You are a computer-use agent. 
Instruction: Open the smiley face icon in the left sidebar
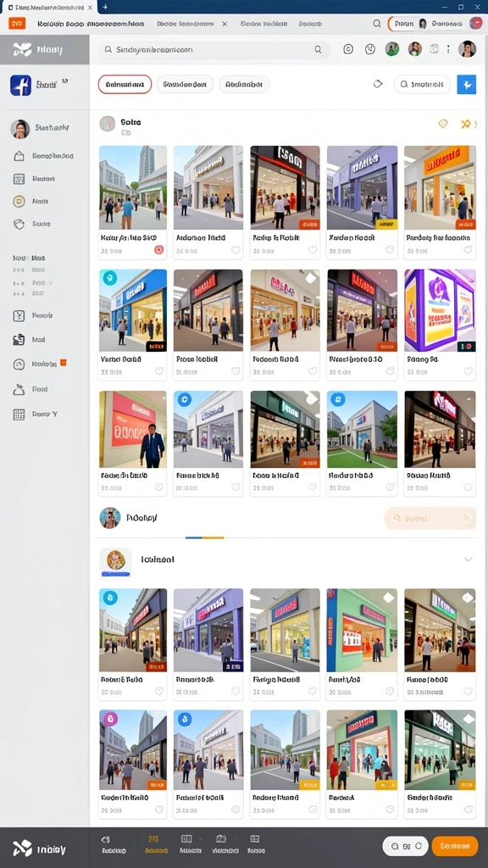point(19,201)
